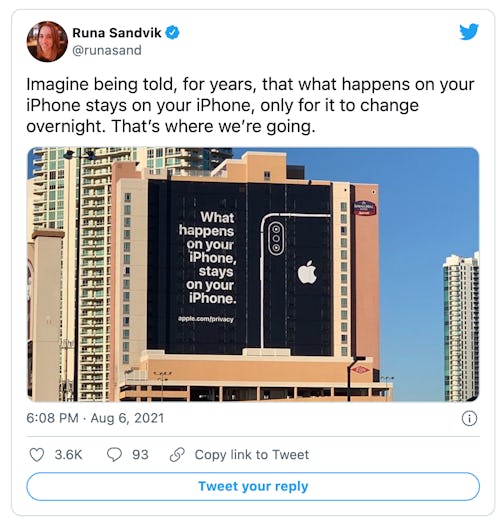Screen dimensions: 500x527
Task: Click the 3.6K likes count
Action: click(68, 455)
